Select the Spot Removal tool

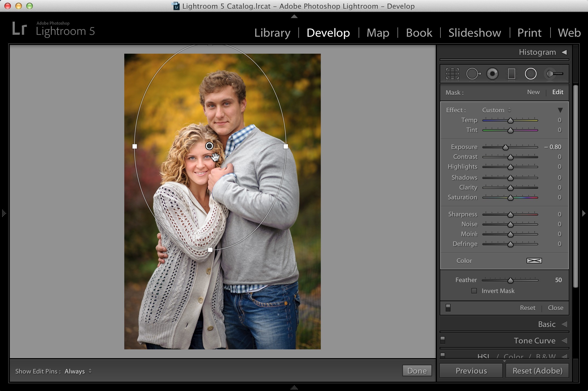click(x=473, y=74)
